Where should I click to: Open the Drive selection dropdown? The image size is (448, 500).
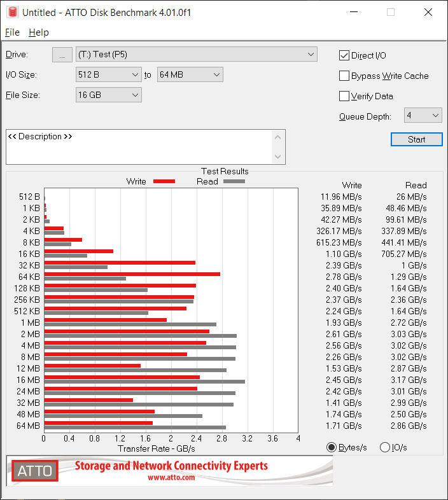197,55
